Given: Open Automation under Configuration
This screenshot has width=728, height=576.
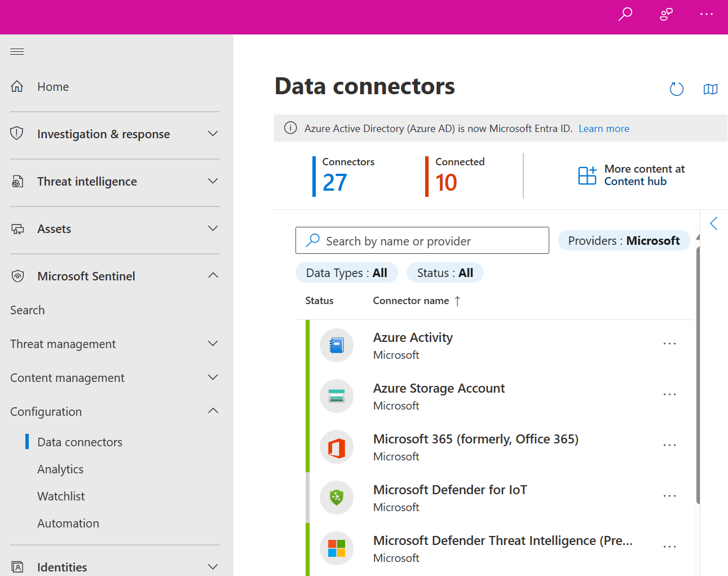Looking at the screenshot, I should click(x=68, y=524).
